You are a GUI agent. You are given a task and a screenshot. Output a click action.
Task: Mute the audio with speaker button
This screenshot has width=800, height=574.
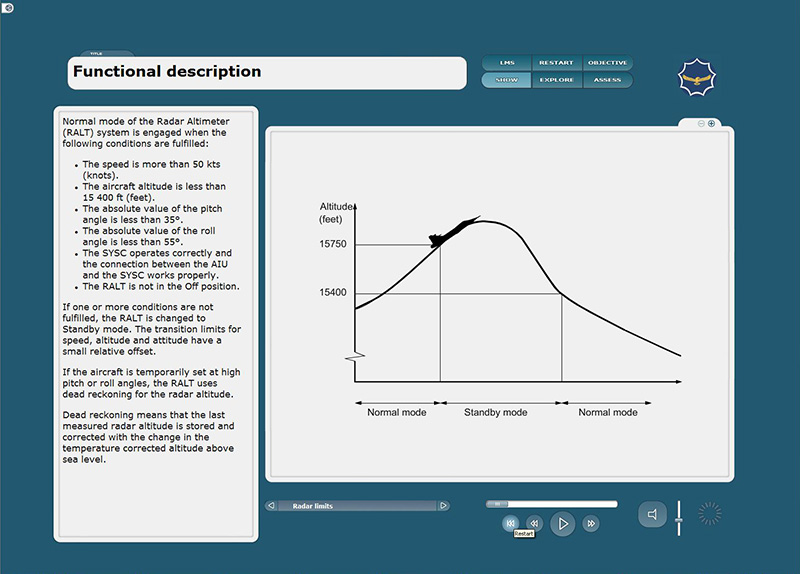click(653, 514)
